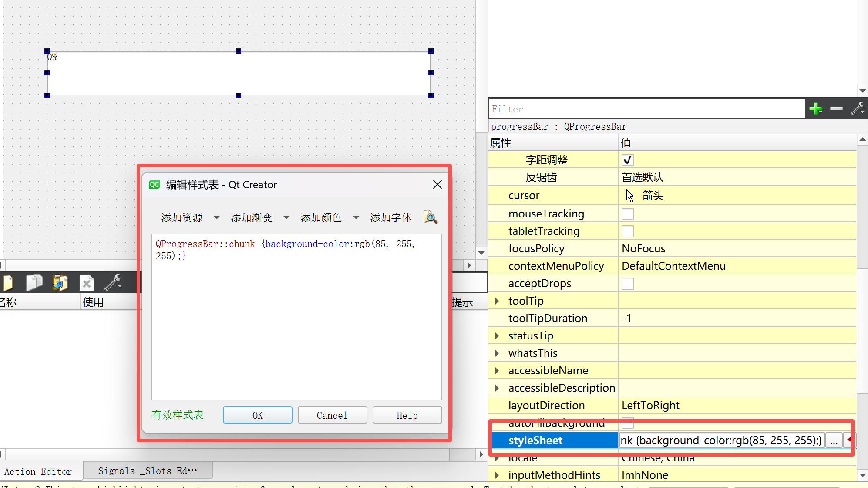Click the new action icon in the Action Editor
The image size is (868, 488).
pyautogui.click(x=8, y=283)
